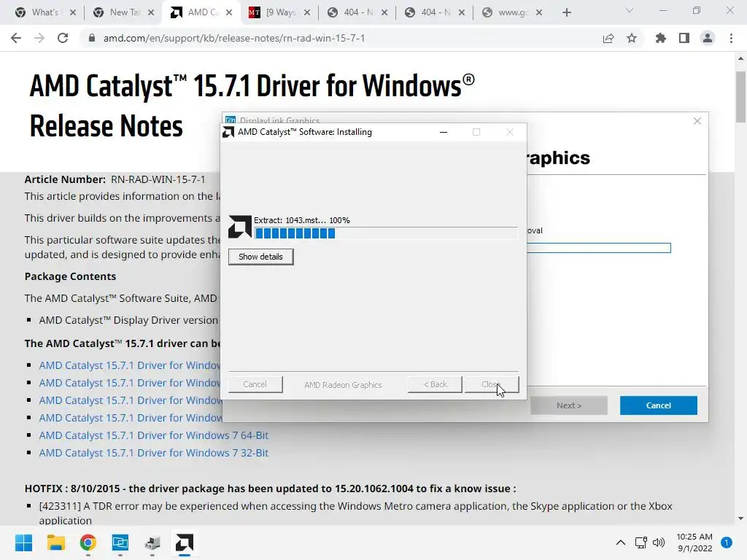The image size is (747, 560).
Task: View site information lock icon
Action: (x=92, y=38)
